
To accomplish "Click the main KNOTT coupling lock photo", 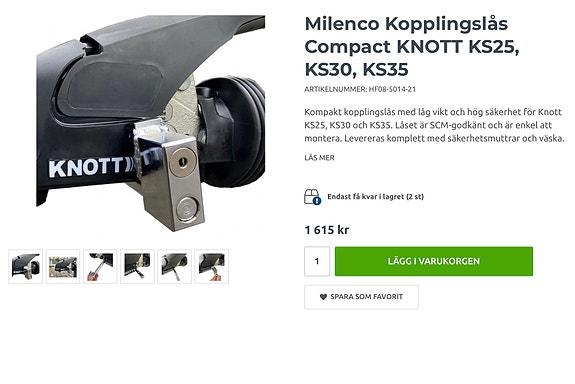I will click(x=150, y=123).
